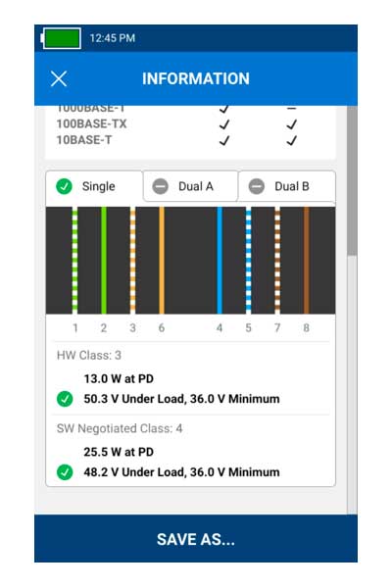392x588 pixels.
Task: Click the 100BASE-TX second column checkmark
Action: 292,124
